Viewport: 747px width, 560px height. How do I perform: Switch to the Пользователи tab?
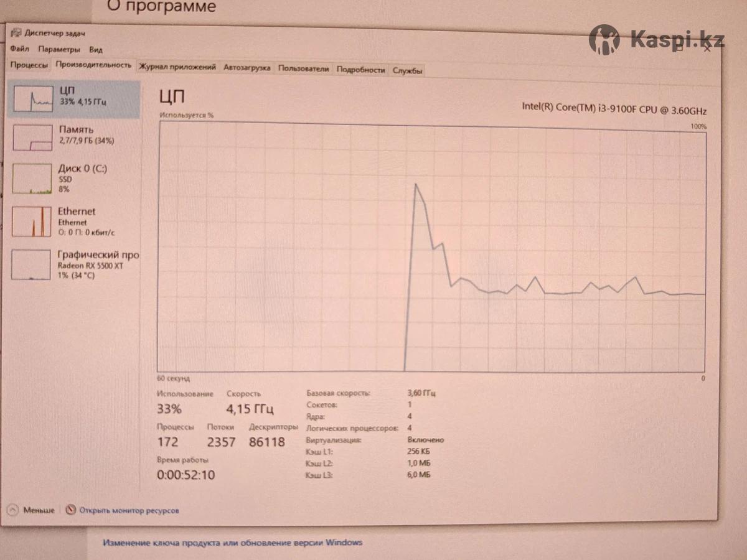click(303, 69)
